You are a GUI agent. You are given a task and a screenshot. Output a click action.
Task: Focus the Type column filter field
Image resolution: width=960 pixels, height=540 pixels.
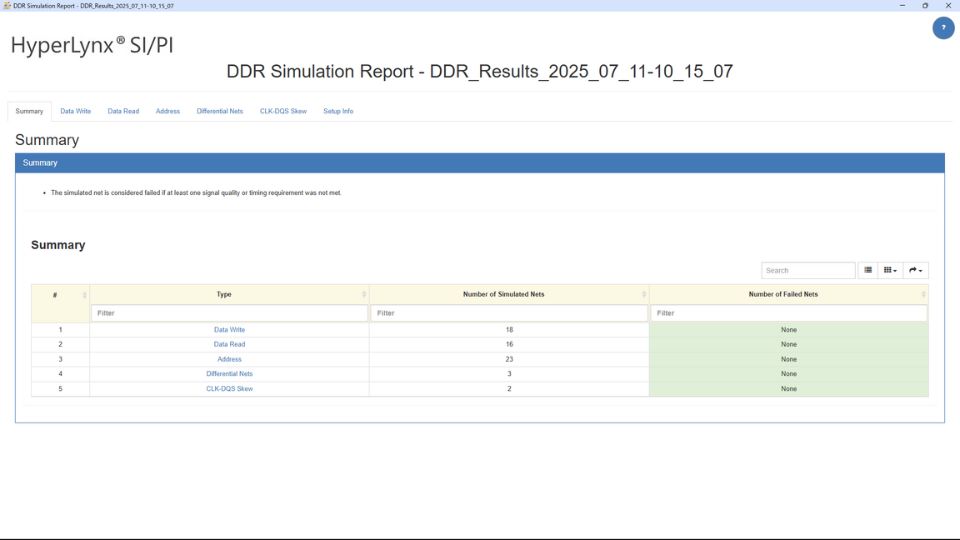pos(229,313)
